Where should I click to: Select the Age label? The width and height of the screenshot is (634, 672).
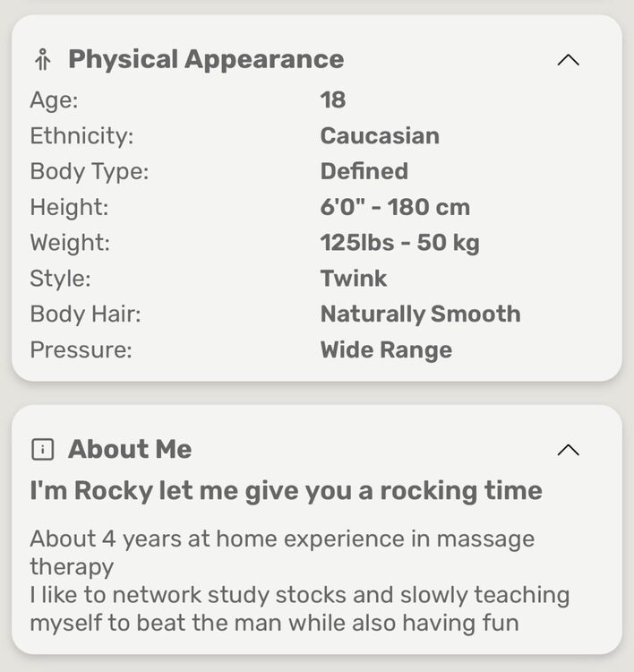(x=53, y=99)
